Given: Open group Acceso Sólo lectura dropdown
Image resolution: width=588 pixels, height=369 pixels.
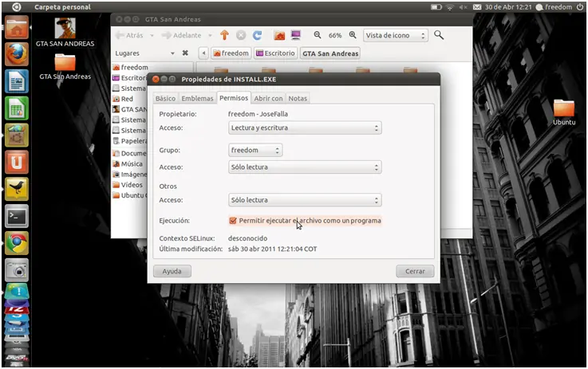Looking at the screenshot, I should (x=305, y=167).
